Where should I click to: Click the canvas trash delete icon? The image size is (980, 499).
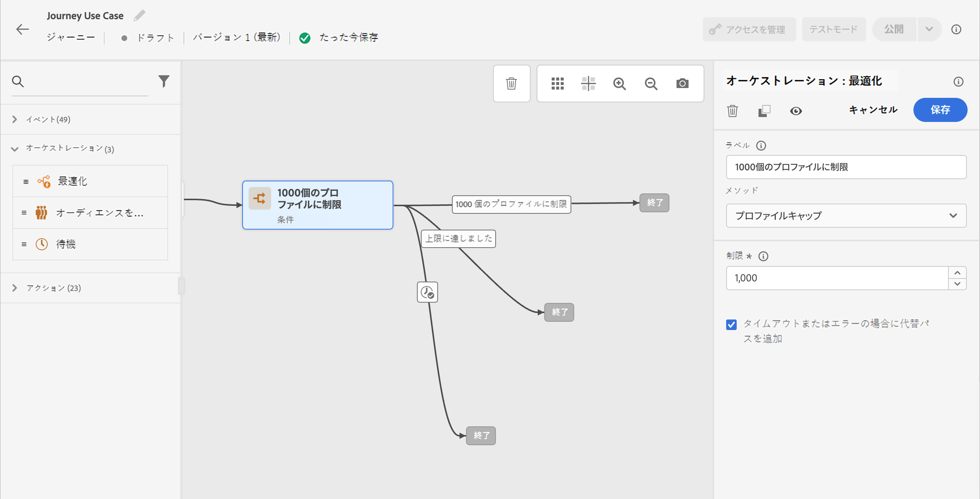(x=511, y=84)
